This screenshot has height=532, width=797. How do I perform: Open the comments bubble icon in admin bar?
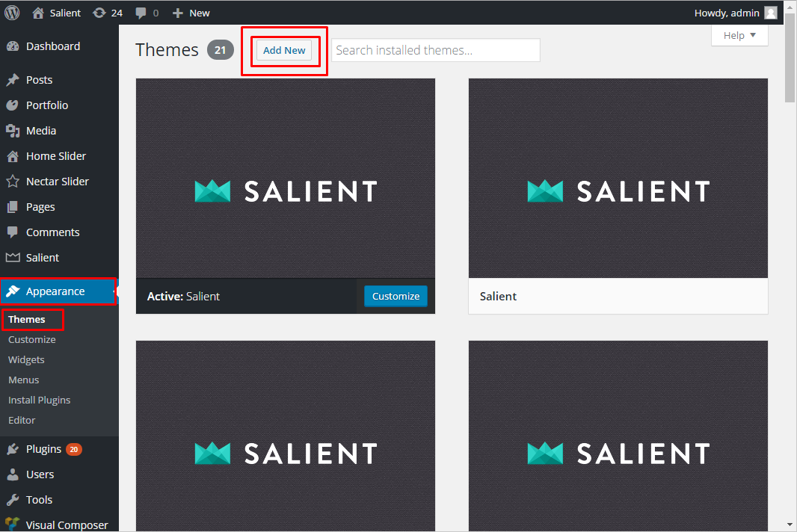tap(141, 13)
